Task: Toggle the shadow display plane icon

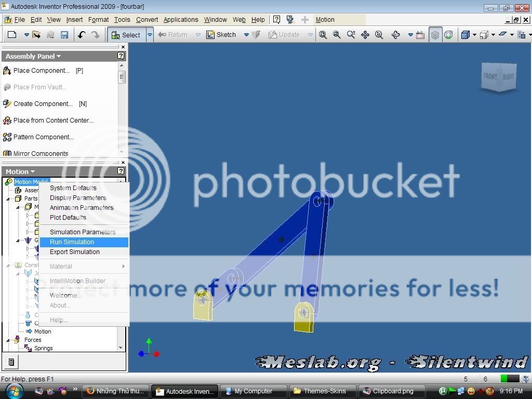Action: tap(503, 35)
